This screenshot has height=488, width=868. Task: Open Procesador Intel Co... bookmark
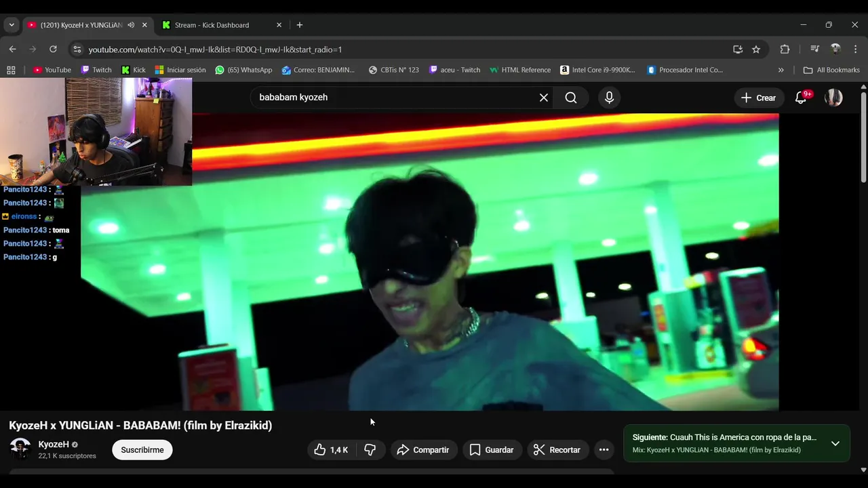click(x=686, y=70)
